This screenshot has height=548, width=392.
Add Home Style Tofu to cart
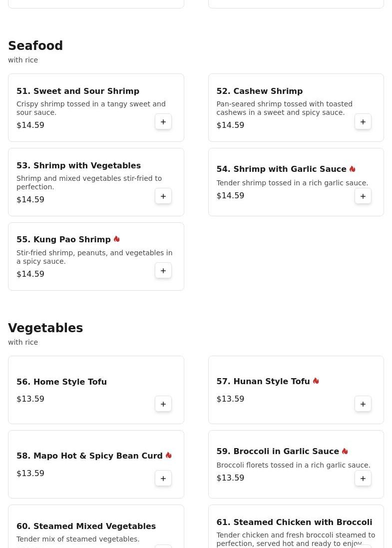[163, 404]
